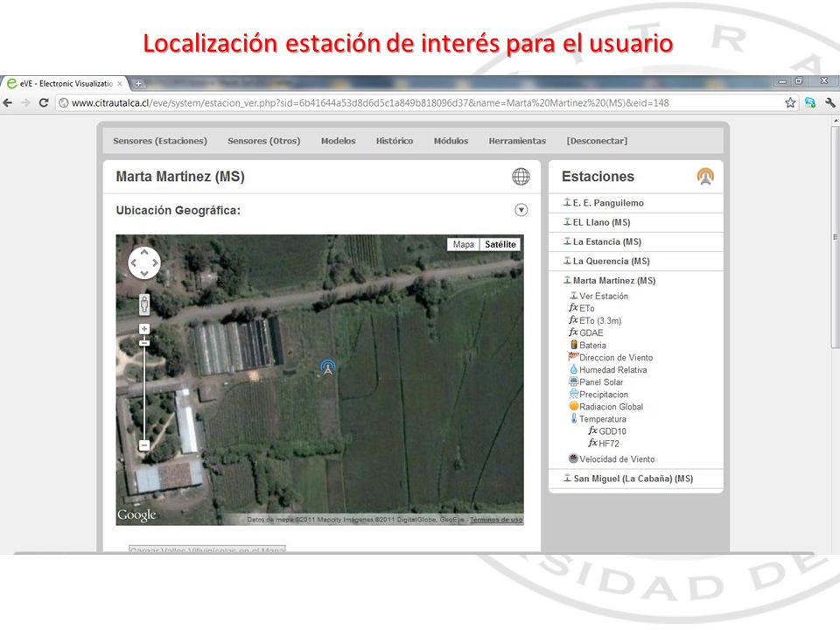
Task: Open the Sensores (Otros) menu
Action: [x=263, y=141]
